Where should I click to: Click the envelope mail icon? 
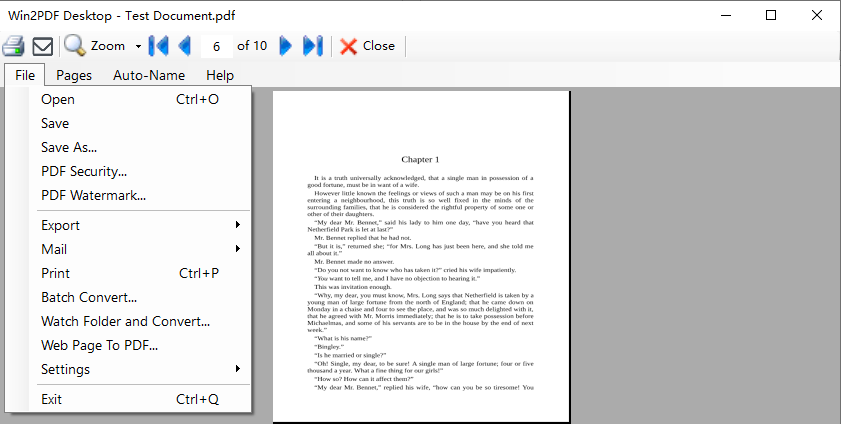[x=42, y=46]
